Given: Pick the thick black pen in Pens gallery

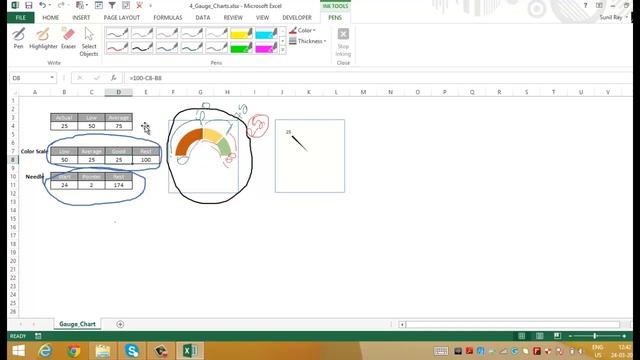Looking at the screenshot, I should [142, 48].
